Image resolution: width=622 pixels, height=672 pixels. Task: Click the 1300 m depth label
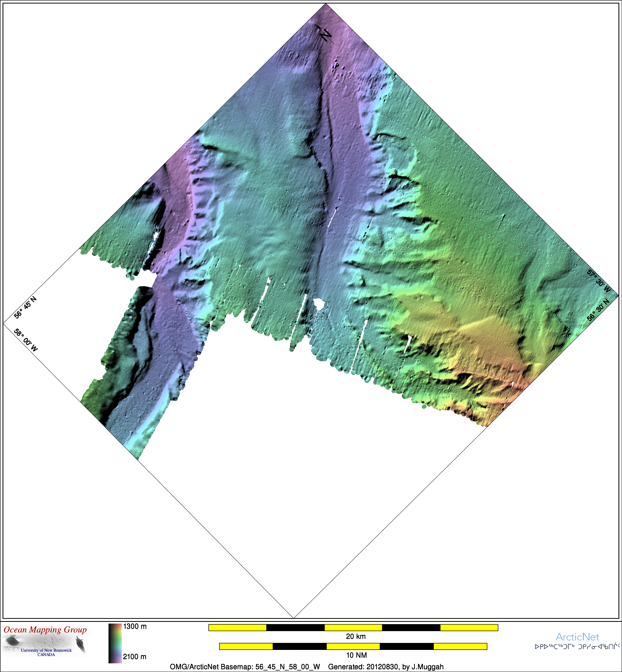click(135, 626)
